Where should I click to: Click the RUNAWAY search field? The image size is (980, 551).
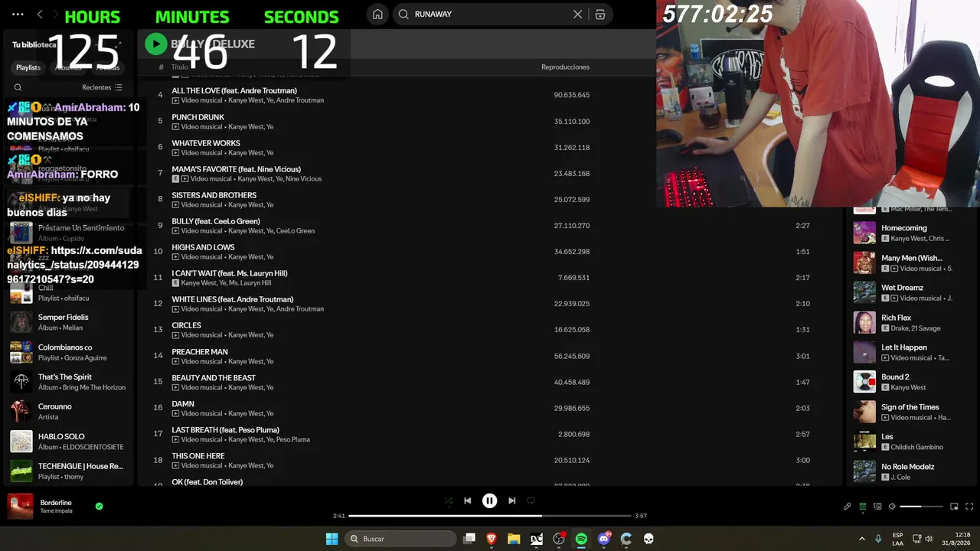pyautogui.click(x=490, y=15)
